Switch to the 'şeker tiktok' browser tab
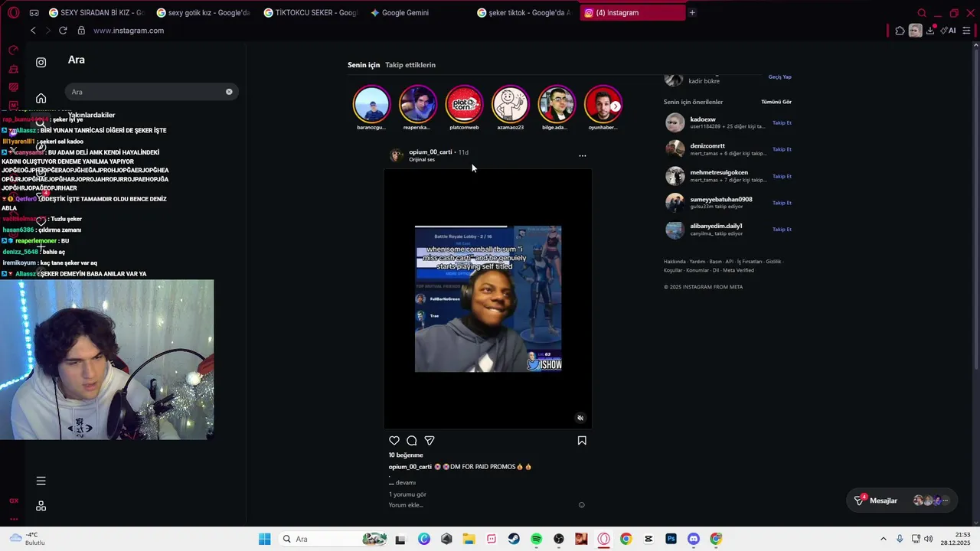This screenshot has width=980, height=551. coord(524,13)
